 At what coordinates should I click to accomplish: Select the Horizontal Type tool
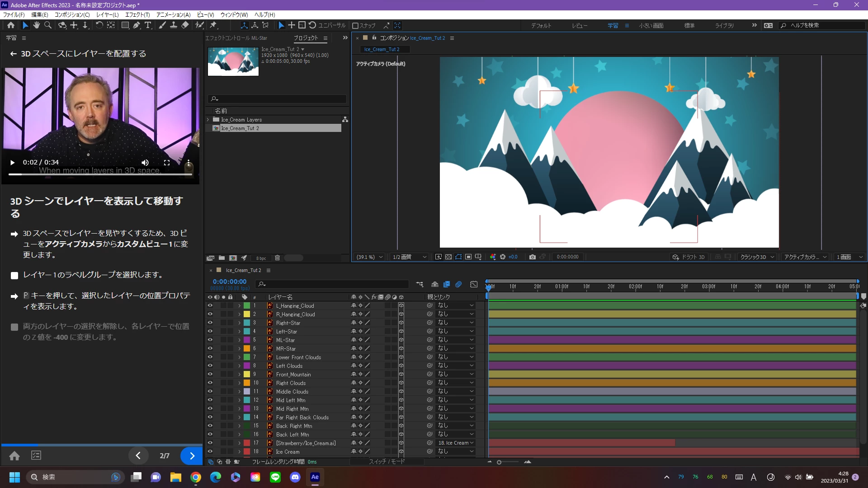148,25
